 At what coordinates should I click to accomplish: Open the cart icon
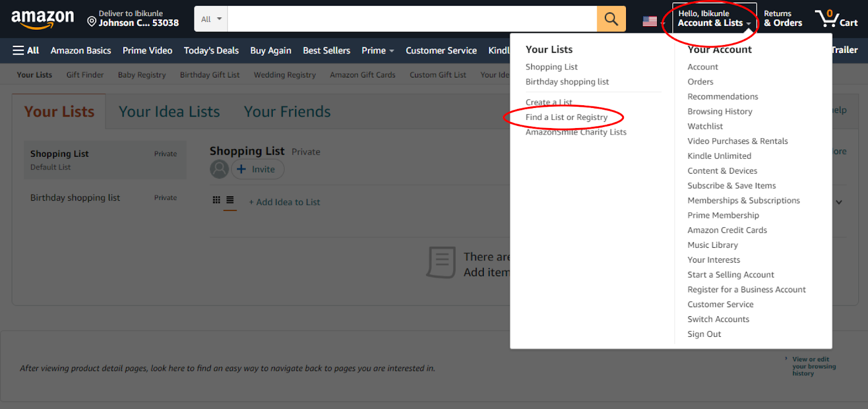836,19
